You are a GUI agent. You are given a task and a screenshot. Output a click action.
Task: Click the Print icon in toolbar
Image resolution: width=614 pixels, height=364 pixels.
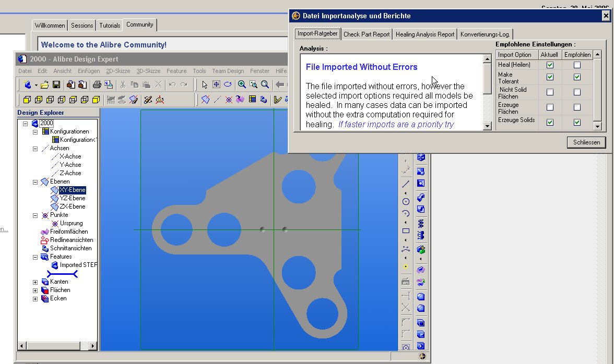pos(97,84)
